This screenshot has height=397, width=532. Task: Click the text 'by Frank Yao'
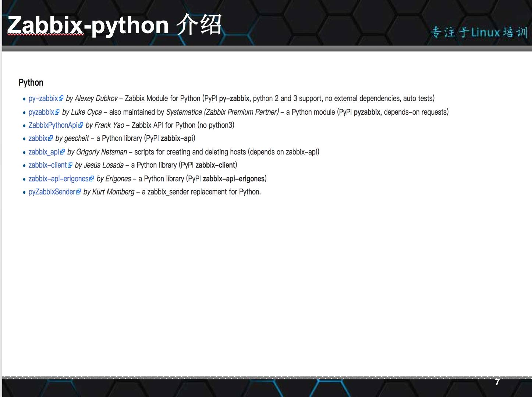click(105, 125)
